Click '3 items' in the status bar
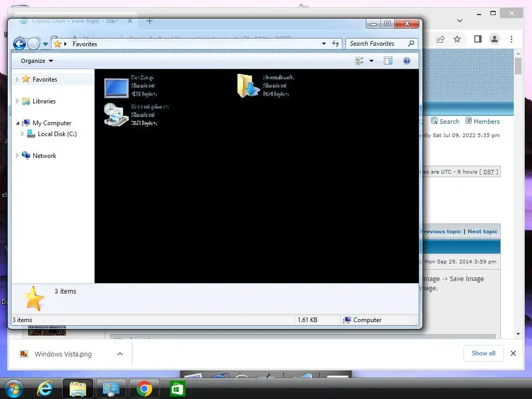The width and height of the screenshot is (532, 399). click(22, 320)
